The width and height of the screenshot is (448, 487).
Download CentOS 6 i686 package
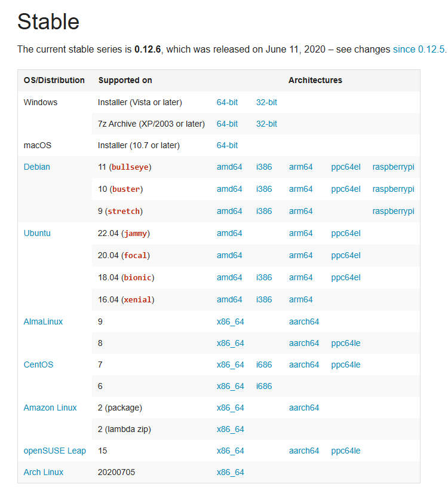264,386
